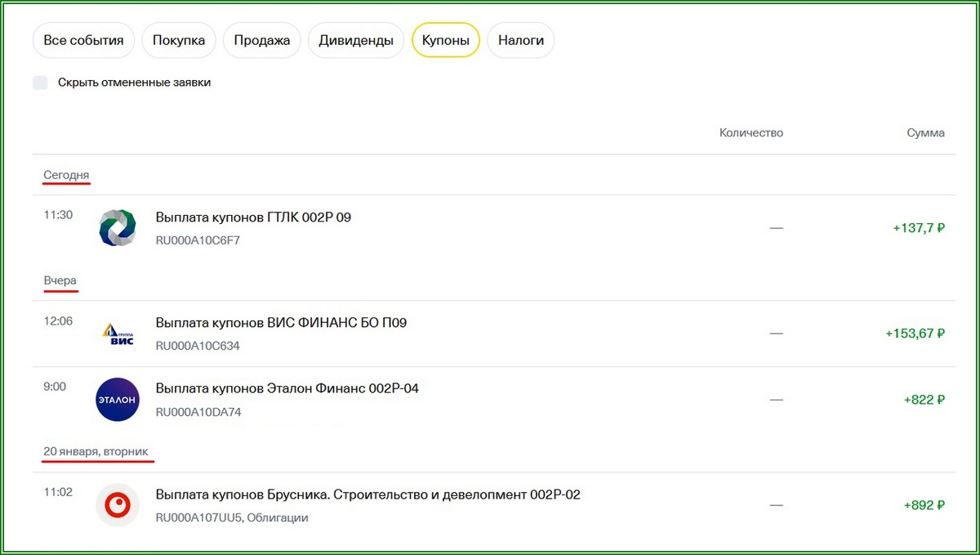Select the purple ЭТАЛОН circular badge
The image size is (980, 555).
[117, 400]
